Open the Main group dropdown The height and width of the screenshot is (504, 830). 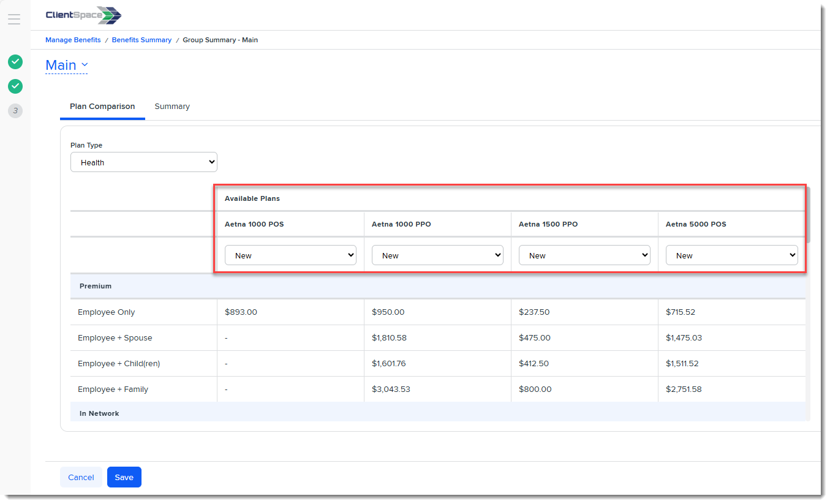tap(67, 65)
